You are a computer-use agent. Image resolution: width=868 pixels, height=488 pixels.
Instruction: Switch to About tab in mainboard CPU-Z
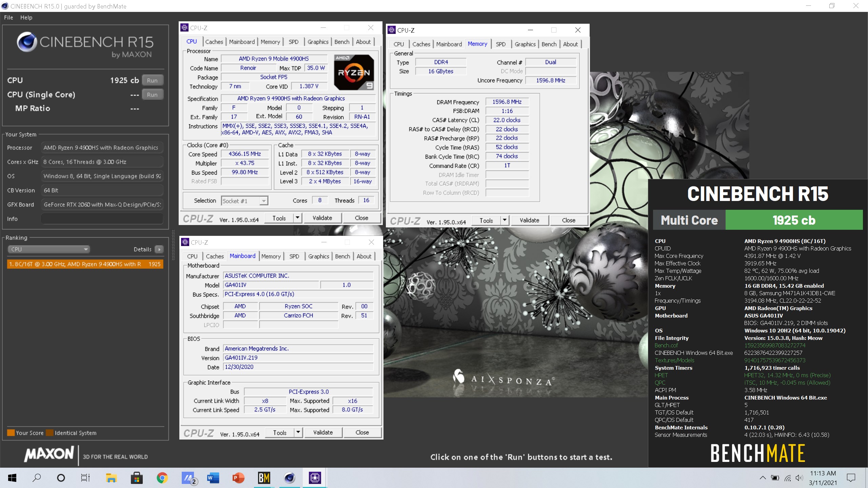(364, 256)
